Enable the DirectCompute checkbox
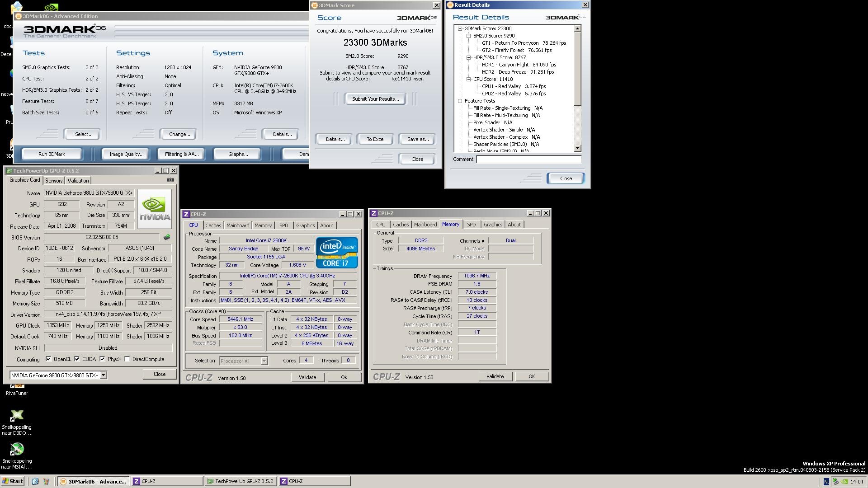Viewport: 868px width, 488px height. coord(127,359)
